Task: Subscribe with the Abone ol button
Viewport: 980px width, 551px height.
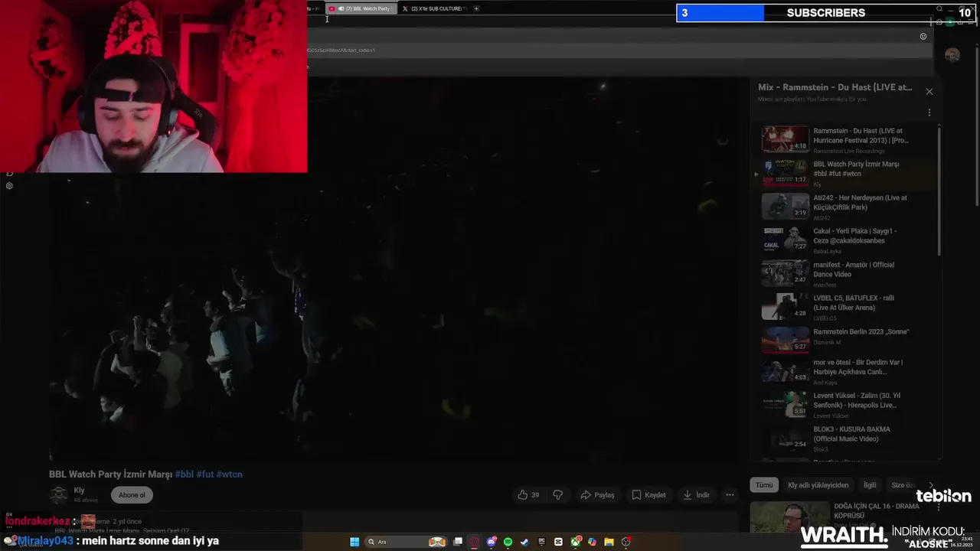Action: point(132,495)
